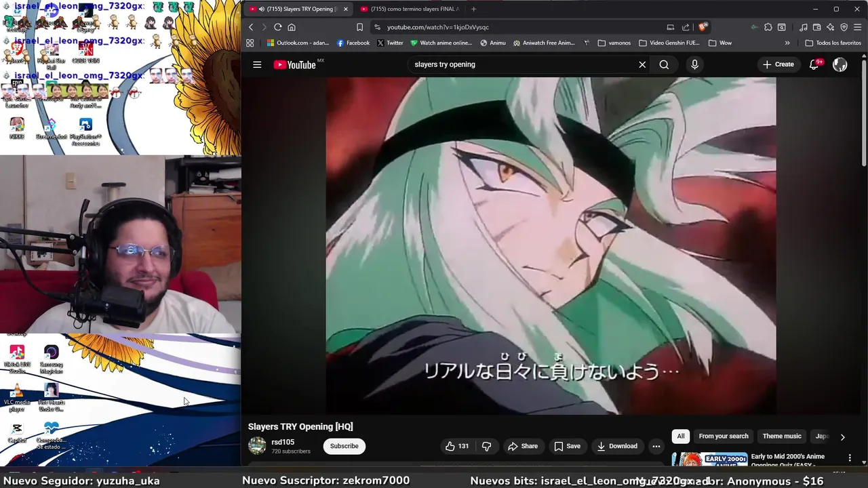Open more actions ellipsis beside Download
Viewport: 868px width, 488px height.
click(x=656, y=446)
